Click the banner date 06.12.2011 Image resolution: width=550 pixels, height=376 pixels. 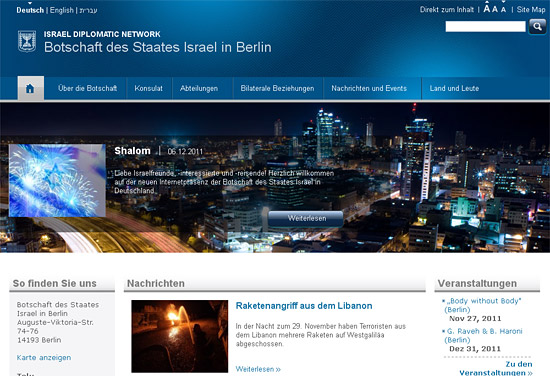185,152
